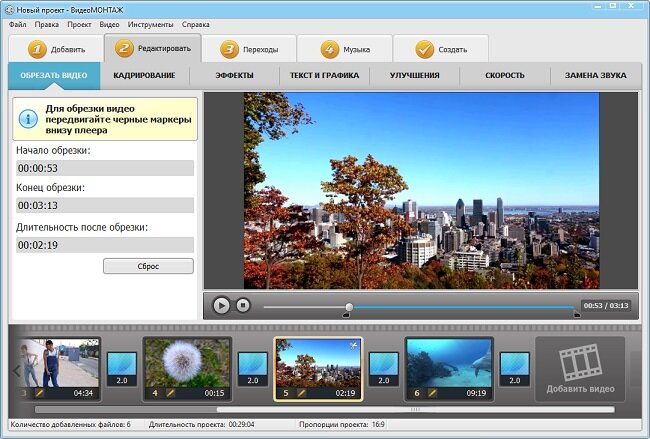Go to the Создать tab

441,49
